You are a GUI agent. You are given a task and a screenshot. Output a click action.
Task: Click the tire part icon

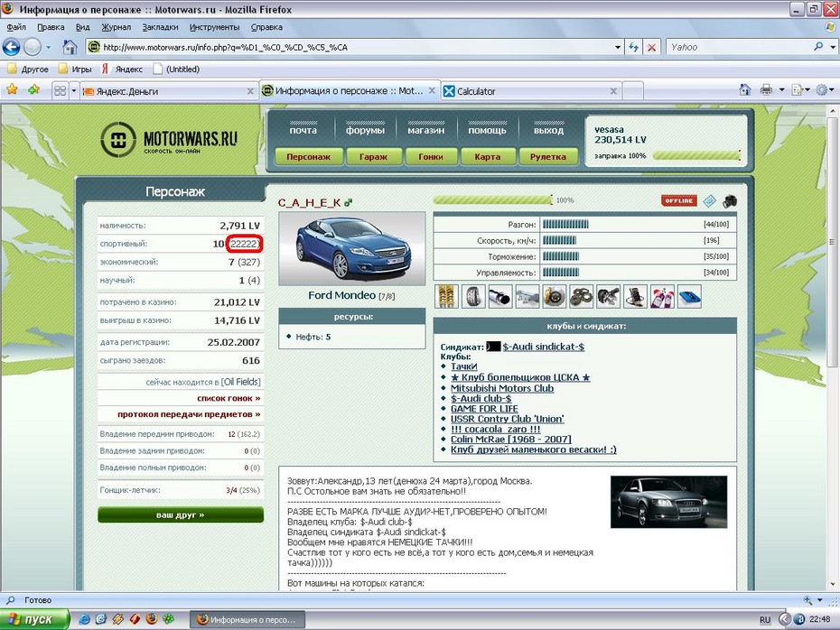click(x=473, y=296)
